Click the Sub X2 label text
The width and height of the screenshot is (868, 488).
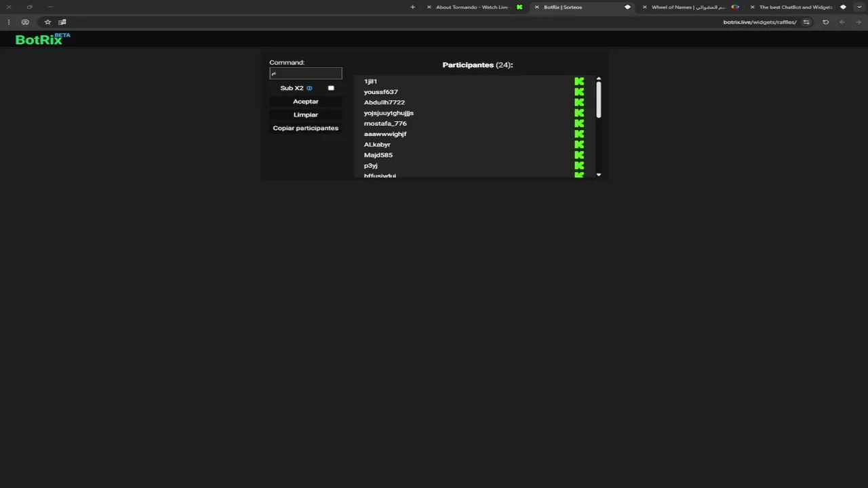pyautogui.click(x=292, y=88)
